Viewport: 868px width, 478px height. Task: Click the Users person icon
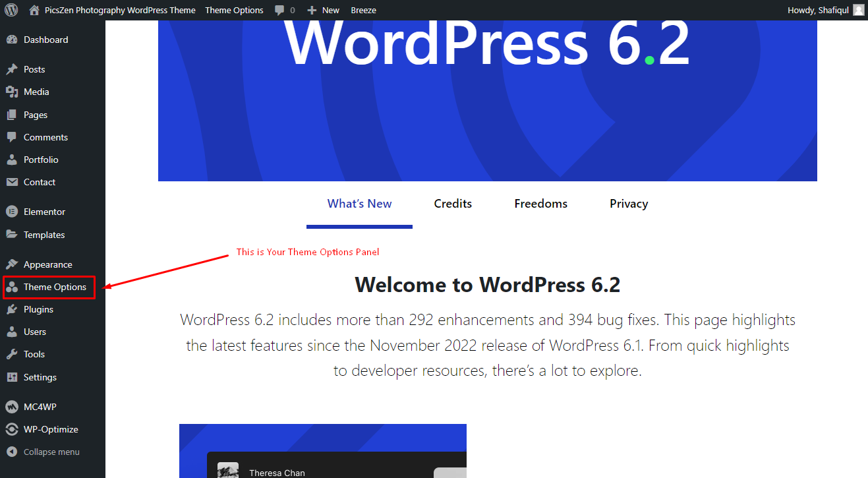click(x=12, y=332)
